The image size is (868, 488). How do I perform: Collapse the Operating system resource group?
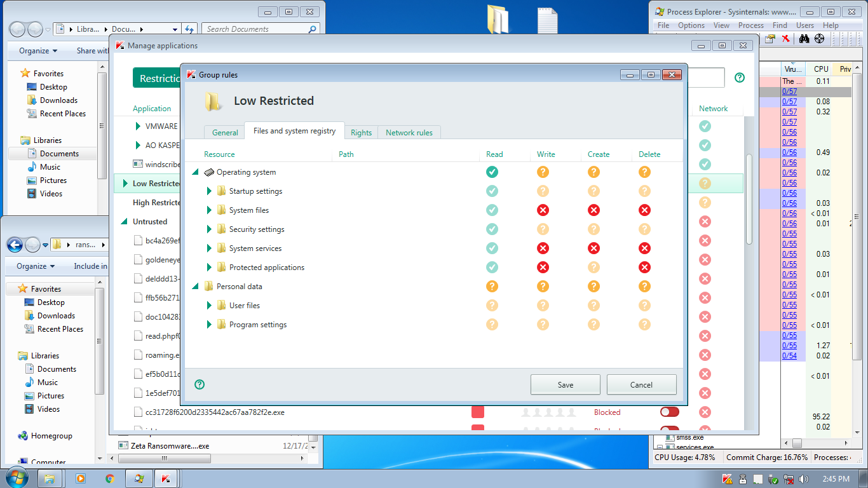(x=196, y=172)
